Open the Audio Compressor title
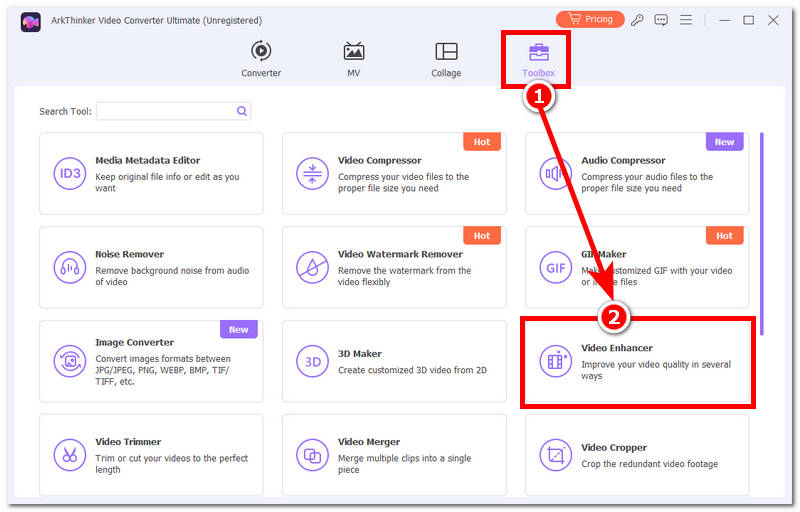Screen dimensions: 800x512 click(623, 160)
